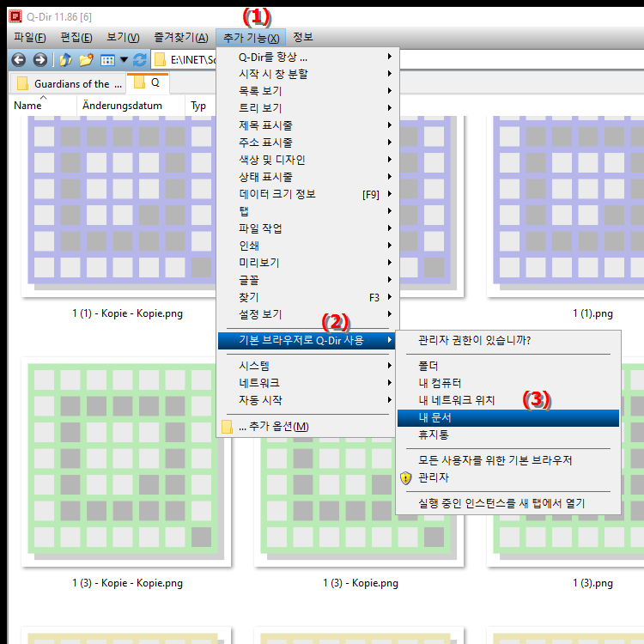The height and width of the screenshot is (644, 644).
Task: Sort by Änderungsdatum column header
Action: pos(131,106)
